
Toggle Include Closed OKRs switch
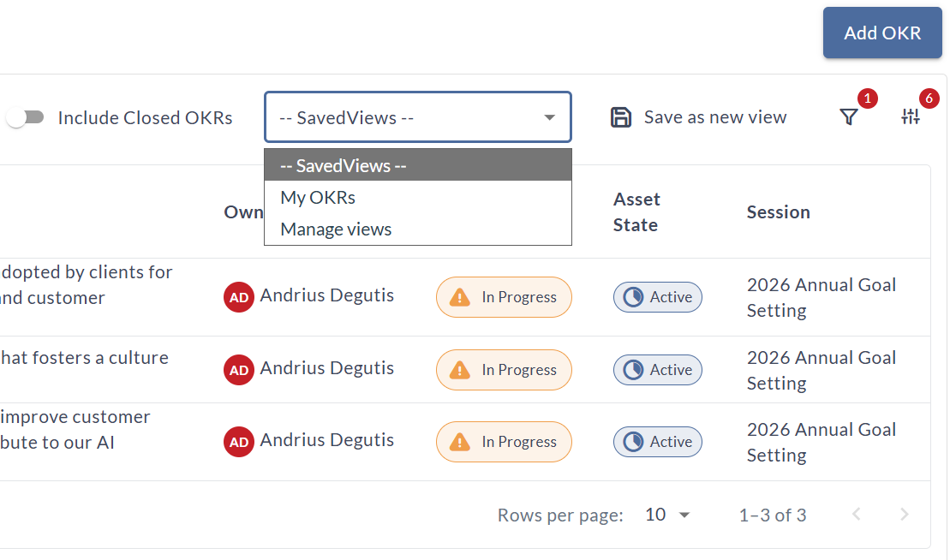pyautogui.click(x=25, y=117)
